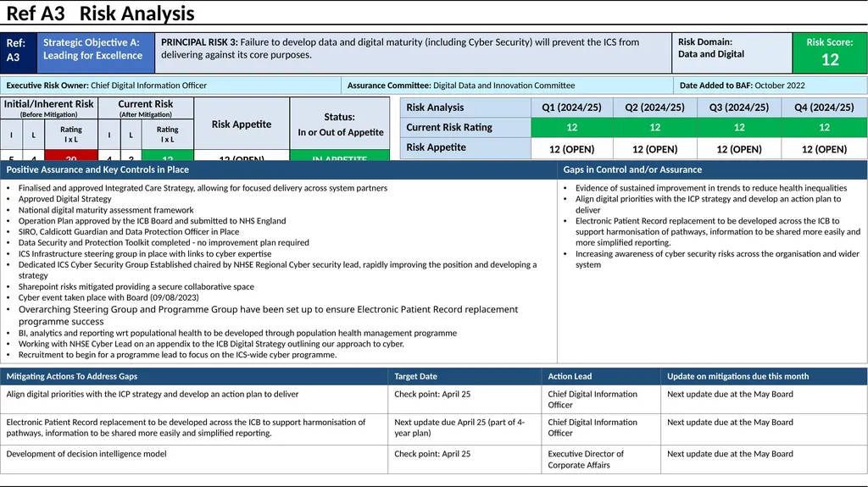Click the 'PRINCIPAL RISK 3' description
The width and height of the screenshot is (868, 487).
point(413,53)
